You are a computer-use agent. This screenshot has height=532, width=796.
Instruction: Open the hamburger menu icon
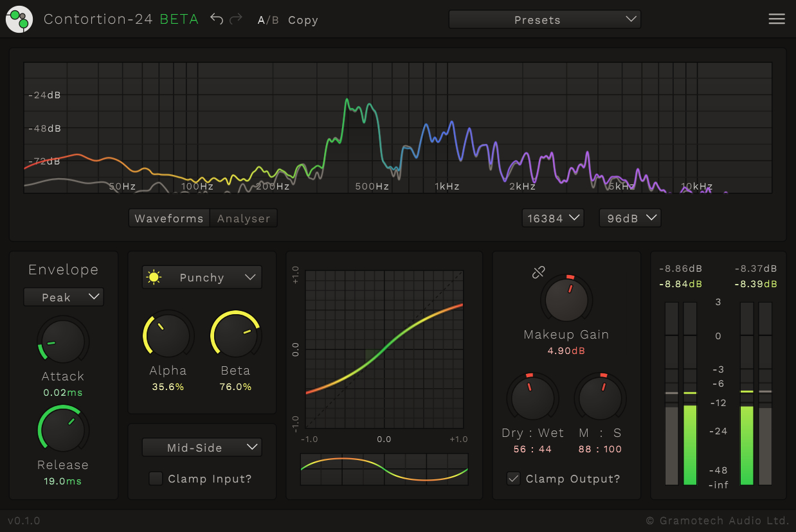(x=777, y=19)
